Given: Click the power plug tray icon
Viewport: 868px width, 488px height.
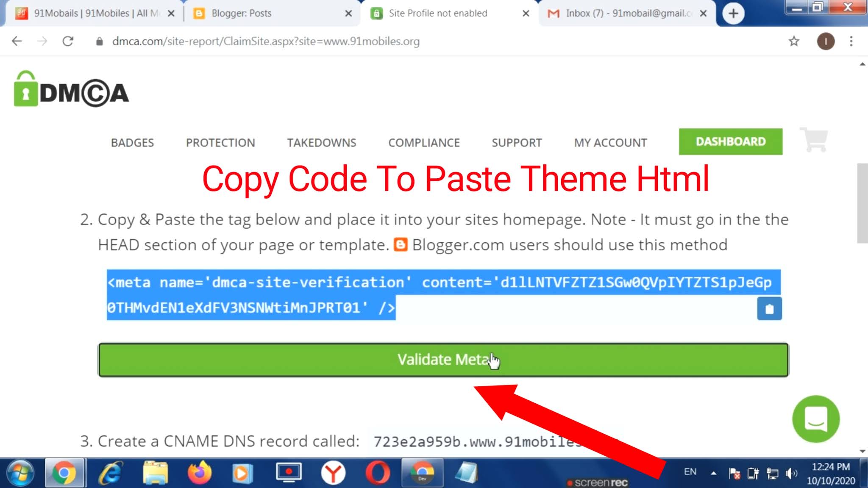Looking at the screenshot, I should coord(753,473).
